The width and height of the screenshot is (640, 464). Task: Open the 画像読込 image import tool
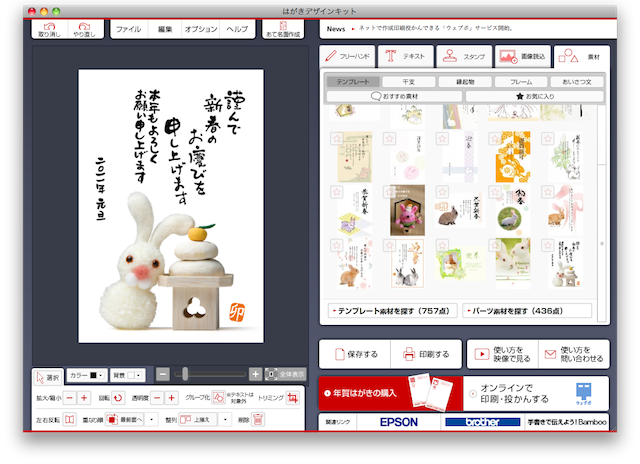(x=520, y=56)
